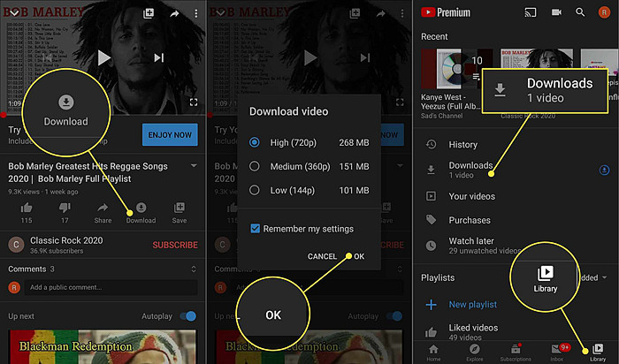Confirm download with OK button

(x=359, y=256)
